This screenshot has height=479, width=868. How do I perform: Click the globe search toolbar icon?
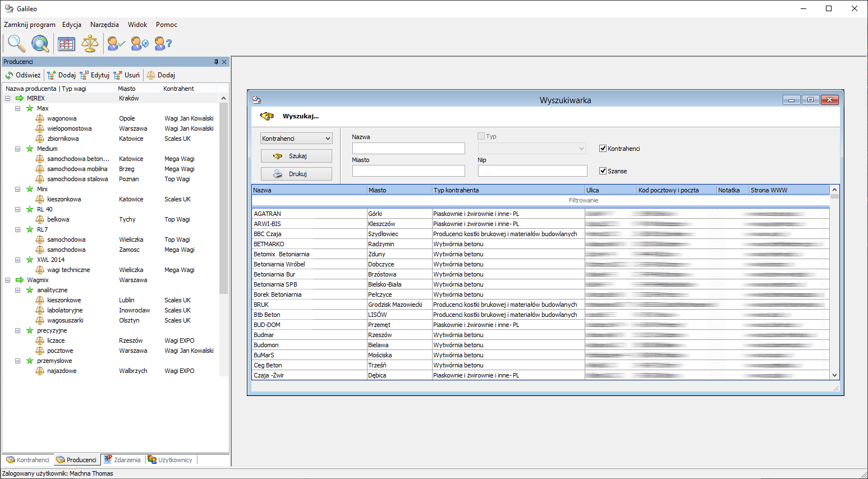click(x=40, y=43)
